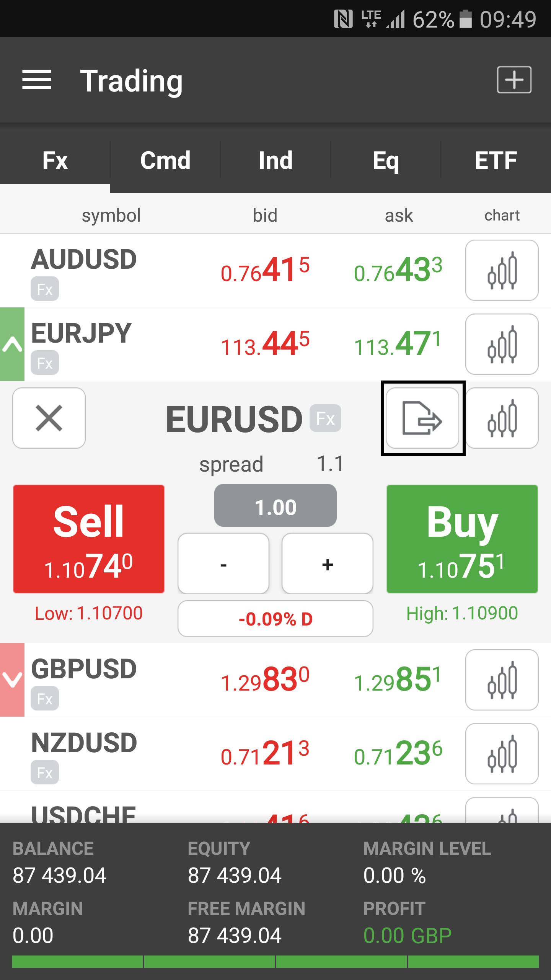Open the NZDUSD candlestick chart
Image resolution: width=551 pixels, height=980 pixels.
(x=502, y=754)
